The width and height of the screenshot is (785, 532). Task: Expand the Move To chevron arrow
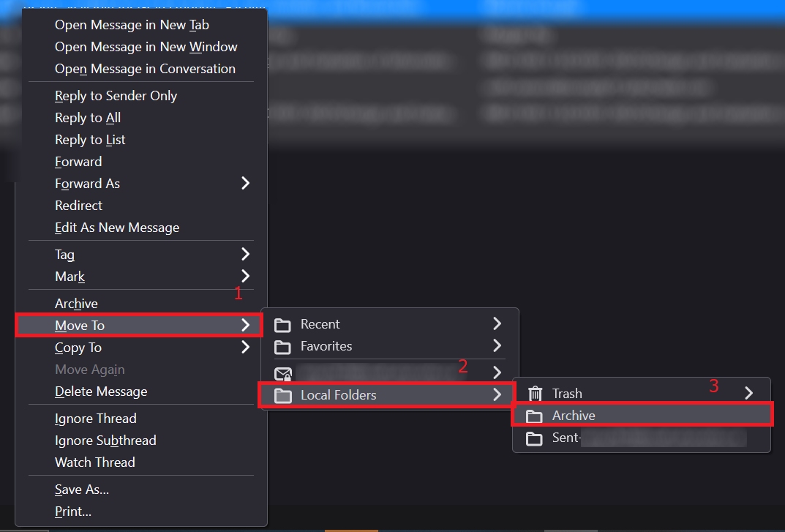(x=245, y=325)
